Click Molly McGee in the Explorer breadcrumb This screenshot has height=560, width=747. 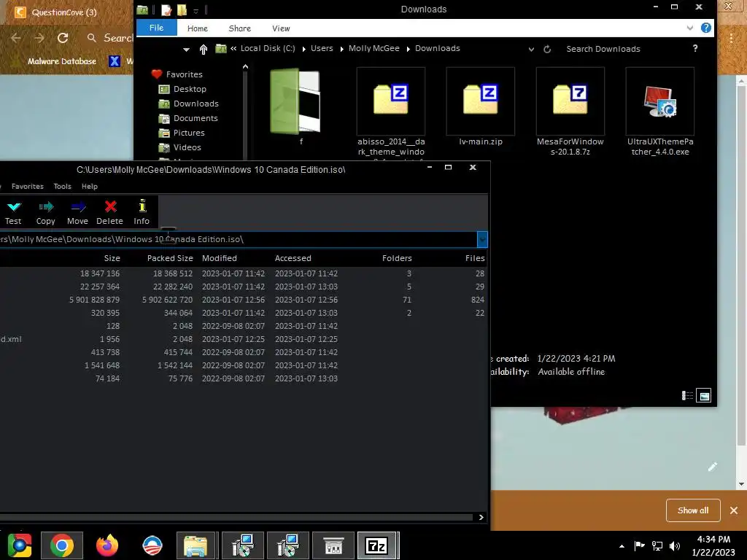point(374,49)
